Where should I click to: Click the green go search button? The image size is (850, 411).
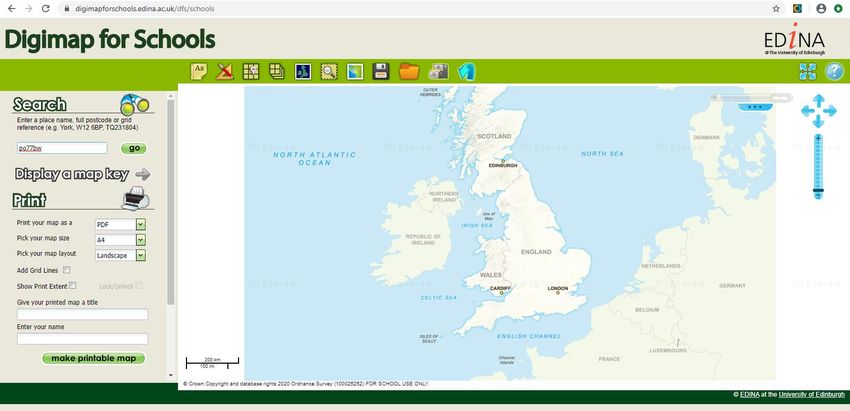pos(133,149)
